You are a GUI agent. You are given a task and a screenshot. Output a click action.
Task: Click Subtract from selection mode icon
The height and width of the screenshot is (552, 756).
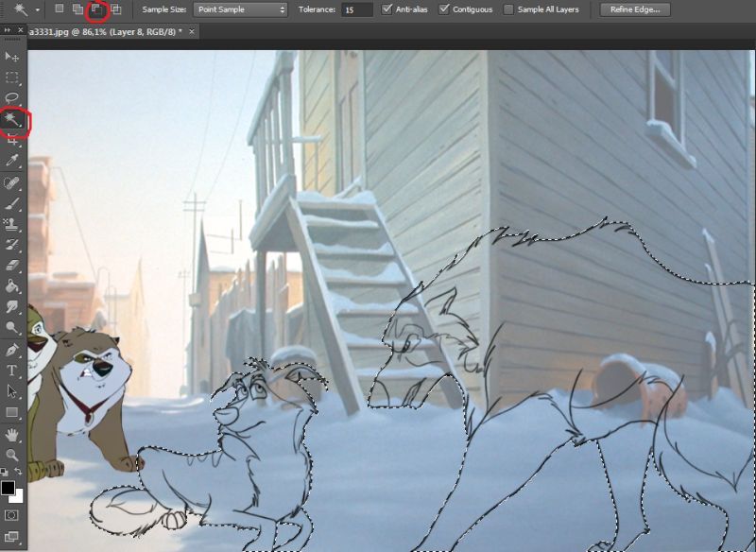coord(97,9)
